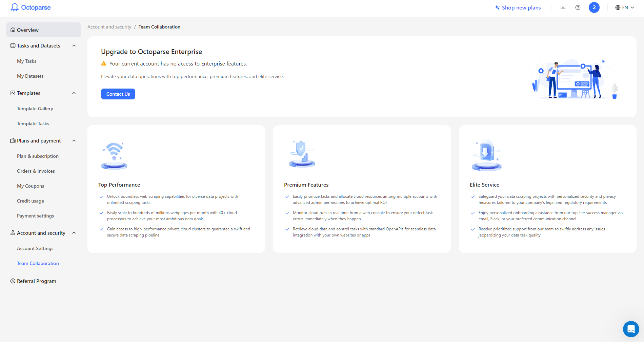Collapse the Plans and payment chevron
Screen dimensions: 644x342
pyautogui.click(x=74, y=140)
